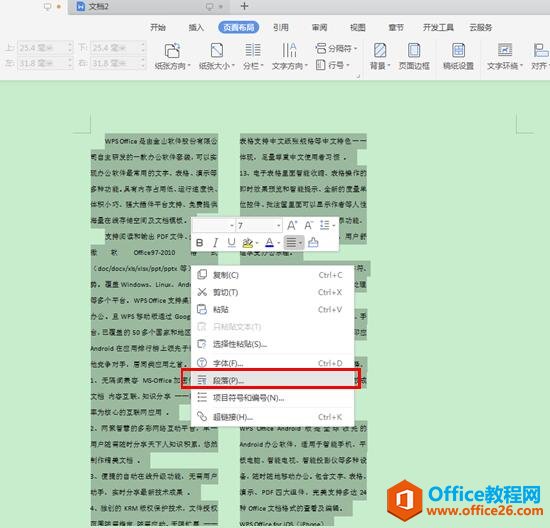Open the font name dropdown in mini toolbar
Image resolution: width=550 pixels, height=528 pixels.
click(232, 226)
